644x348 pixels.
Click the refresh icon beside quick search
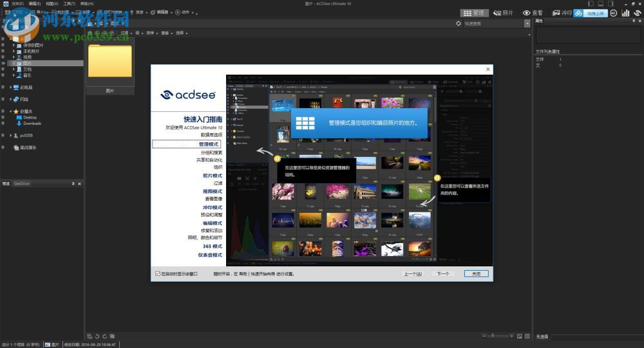coord(459,23)
